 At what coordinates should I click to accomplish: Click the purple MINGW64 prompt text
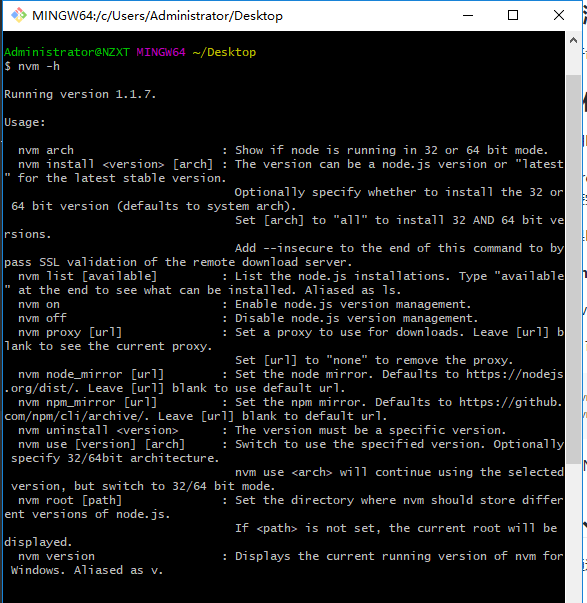pyautogui.click(x=161, y=52)
